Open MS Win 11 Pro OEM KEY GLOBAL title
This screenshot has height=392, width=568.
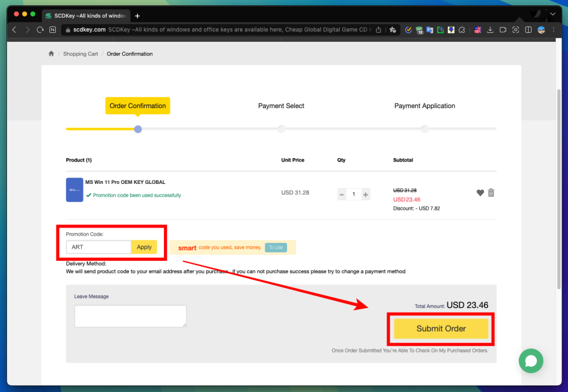coord(125,182)
